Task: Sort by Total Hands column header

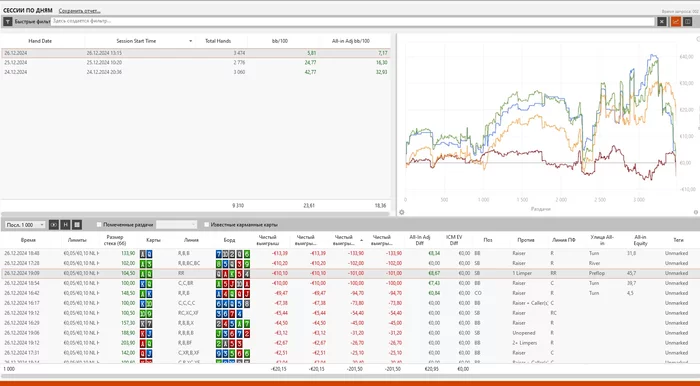Action: [x=218, y=41]
